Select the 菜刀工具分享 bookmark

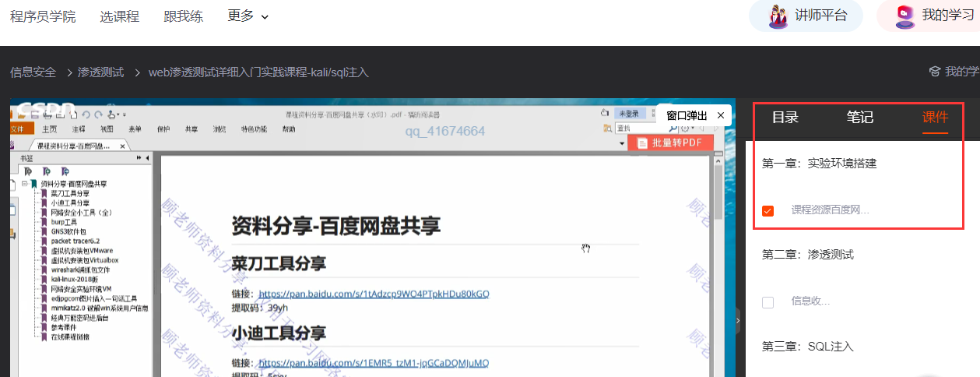[70, 193]
